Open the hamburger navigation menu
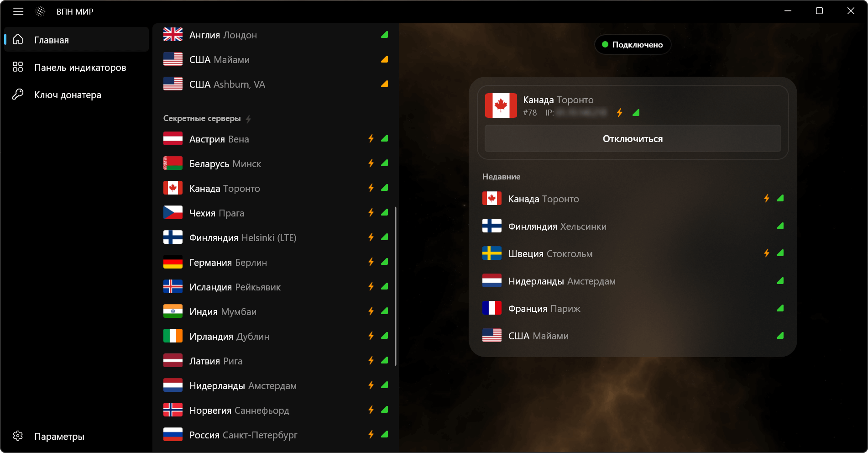Viewport: 868px width, 453px height. pyautogui.click(x=18, y=11)
